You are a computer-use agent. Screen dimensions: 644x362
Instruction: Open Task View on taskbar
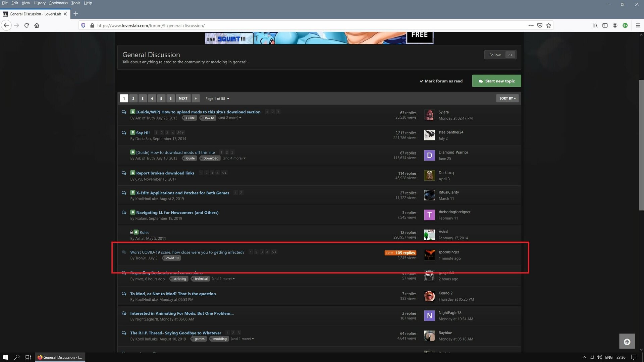click(x=28, y=357)
